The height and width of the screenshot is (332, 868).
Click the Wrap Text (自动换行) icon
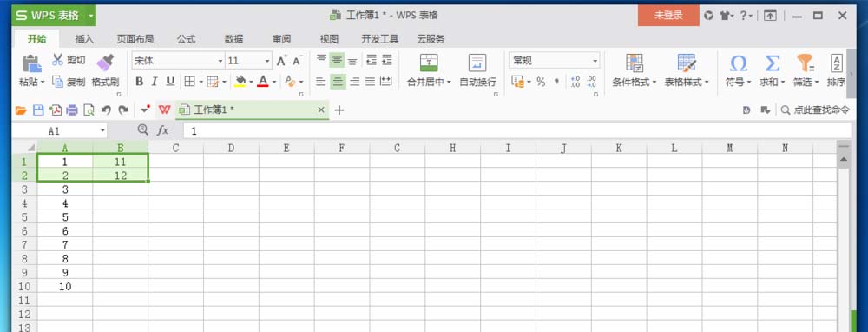(x=477, y=63)
